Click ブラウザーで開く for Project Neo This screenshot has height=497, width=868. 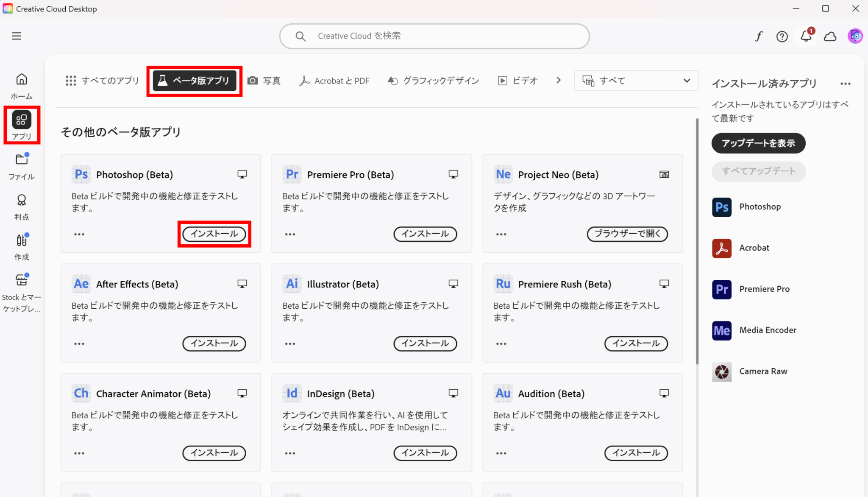click(x=627, y=234)
